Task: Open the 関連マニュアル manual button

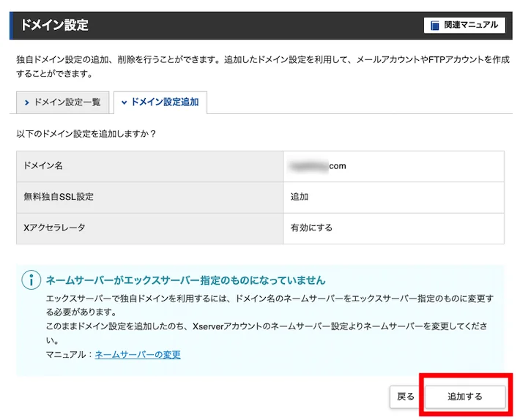Action: point(464,25)
